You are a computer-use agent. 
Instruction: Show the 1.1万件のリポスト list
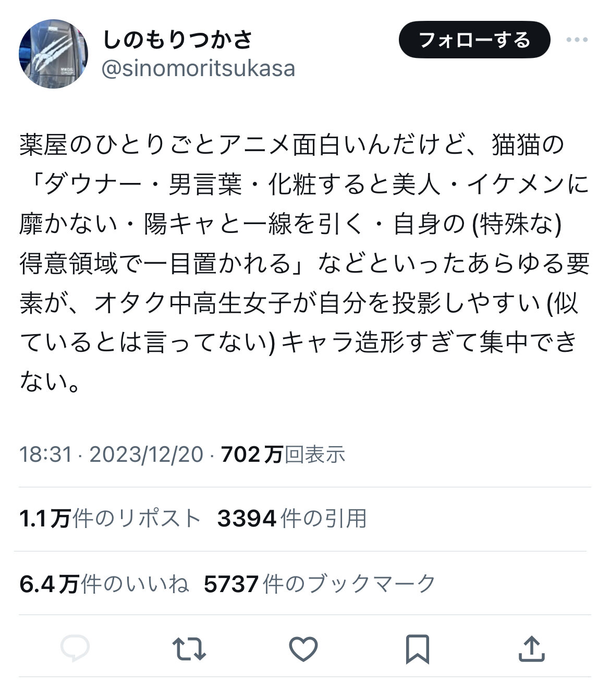110,519
